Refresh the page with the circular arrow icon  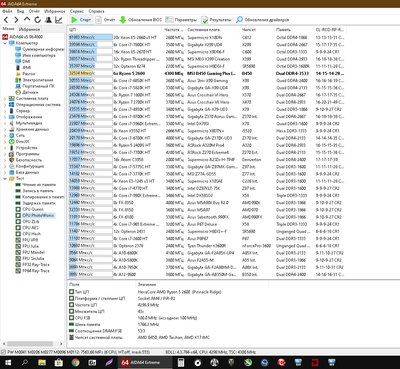[x=38, y=20]
